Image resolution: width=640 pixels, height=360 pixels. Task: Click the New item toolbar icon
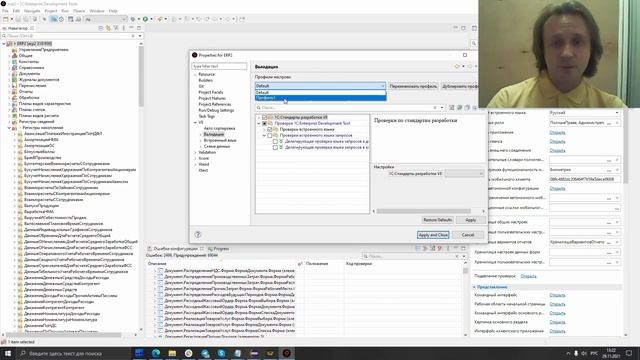coord(6,19)
